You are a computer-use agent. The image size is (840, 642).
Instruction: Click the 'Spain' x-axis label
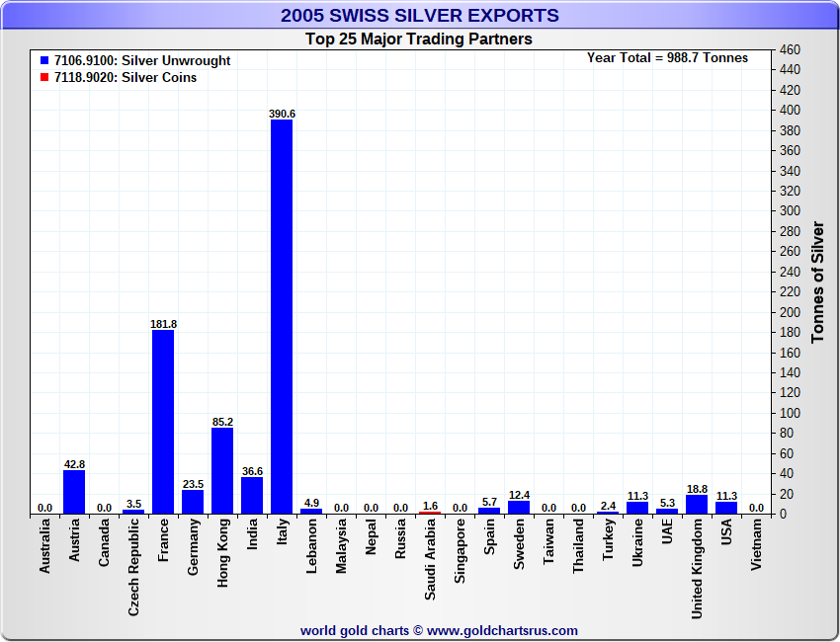(x=489, y=536)
